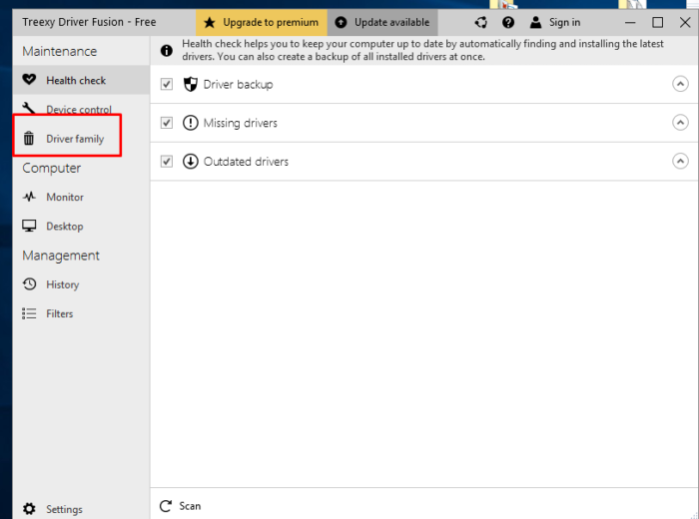
Task: Click the trash can Driver family icon
Action: 29,138
